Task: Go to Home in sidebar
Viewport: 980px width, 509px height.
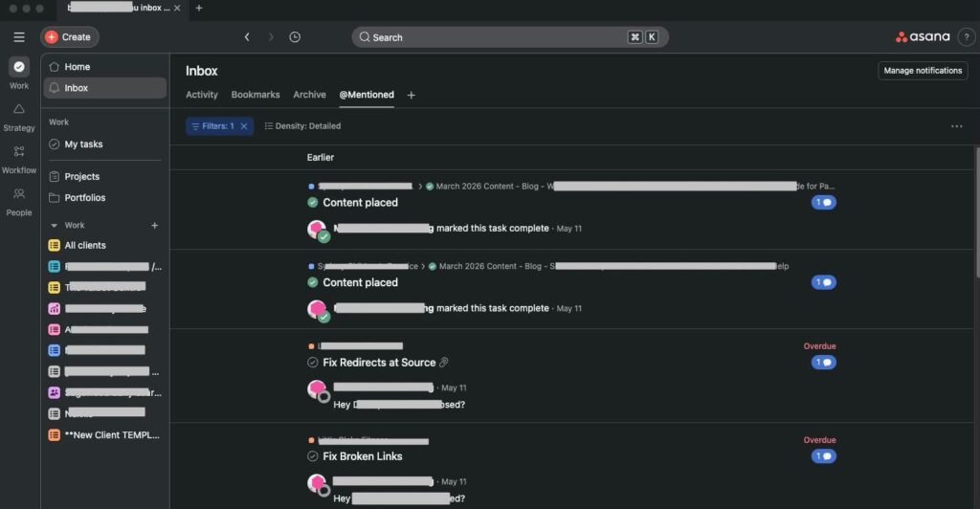Action: (105, 67)
